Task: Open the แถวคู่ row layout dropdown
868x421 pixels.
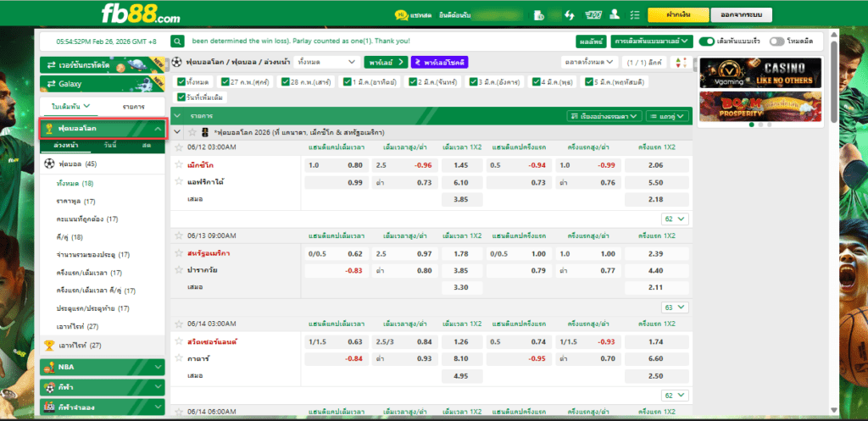Action: pos(668,116)
